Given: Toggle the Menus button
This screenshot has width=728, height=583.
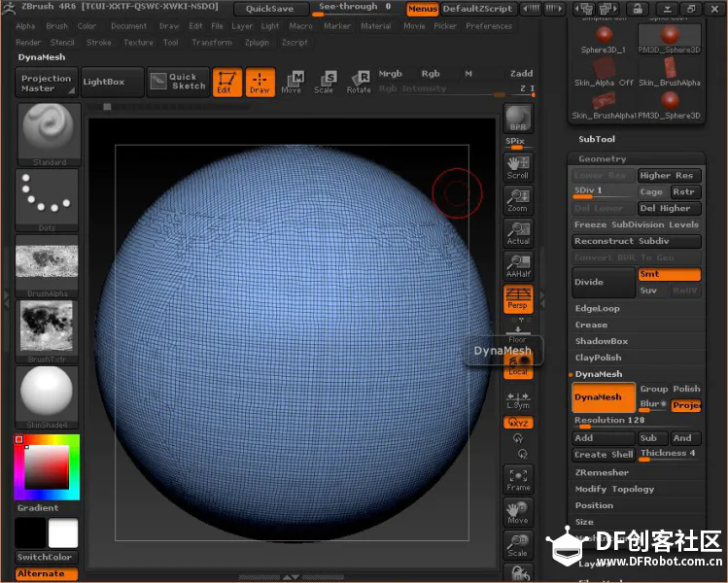Looking at the screenshot, I should point(423,9).
